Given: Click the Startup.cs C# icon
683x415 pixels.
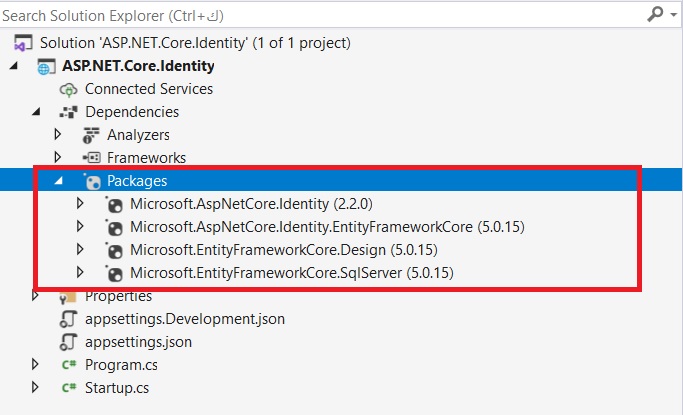Looking at the screenshot, I should (69, 388).
